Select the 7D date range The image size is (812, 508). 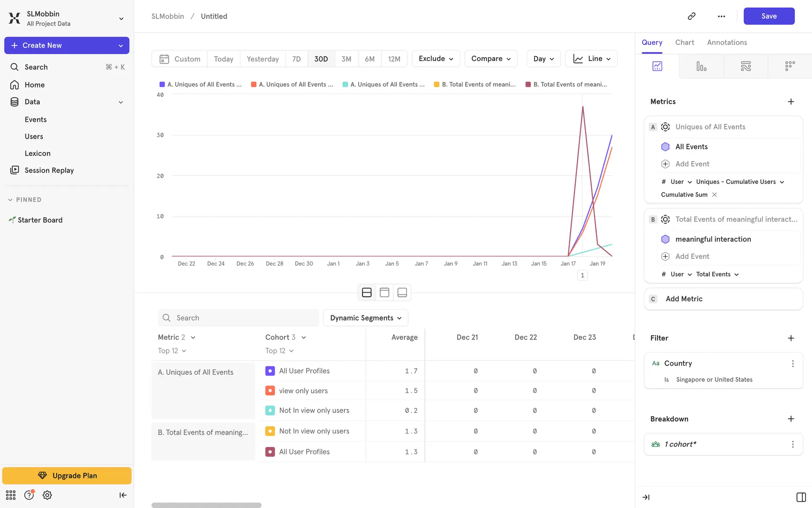pos(296,59)
